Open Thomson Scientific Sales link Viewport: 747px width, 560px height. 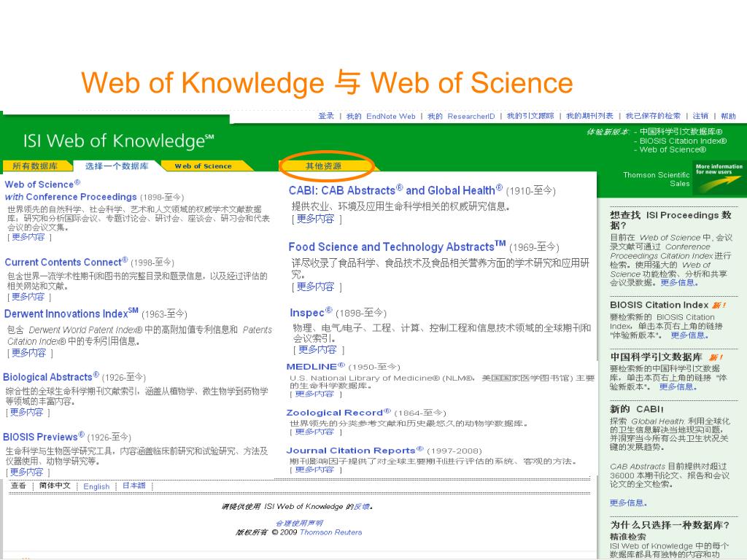(x=657, y=179)
